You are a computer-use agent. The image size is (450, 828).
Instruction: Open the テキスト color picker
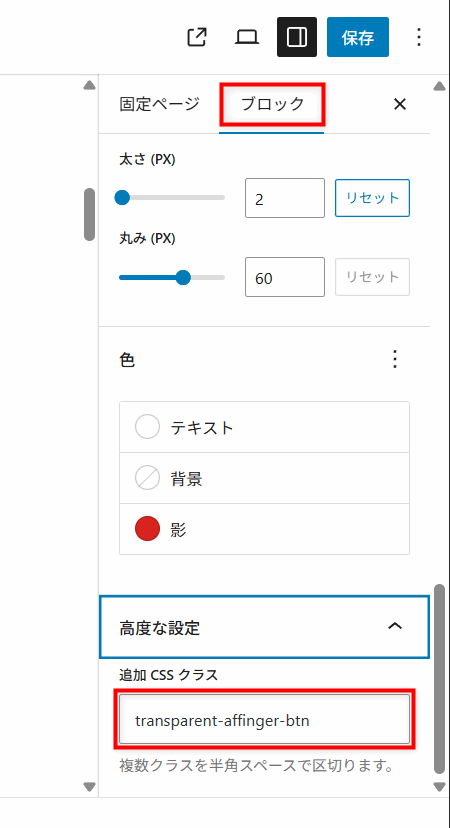[x=265, y=427]
